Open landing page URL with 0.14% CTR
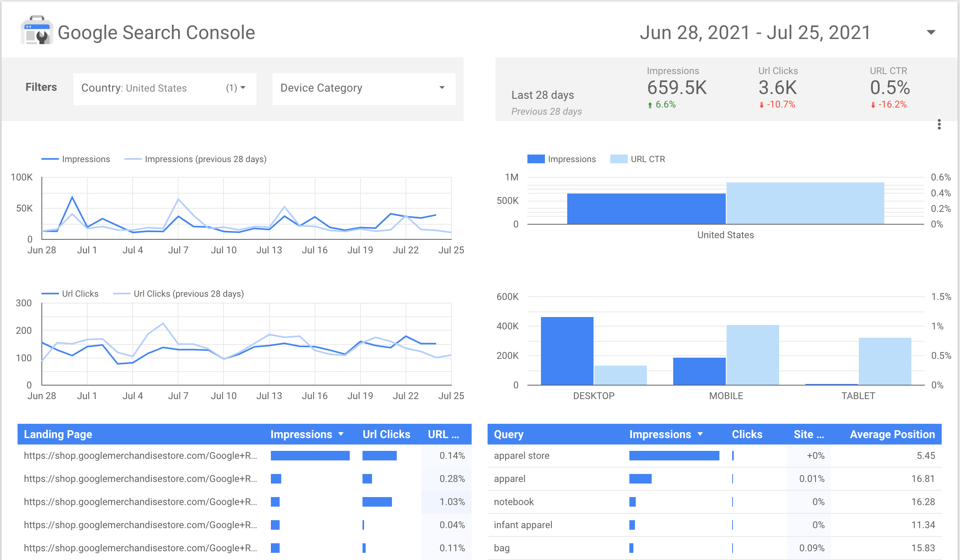The image size is (960, 560). click(x=140, y=455)
